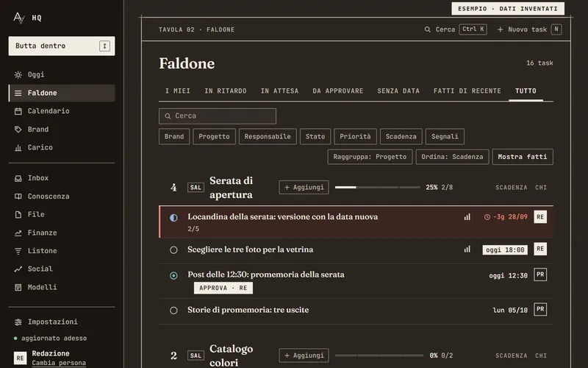588x368 pixels.
Task: Click the Cerca filter input field
Action: pos(218,116)
